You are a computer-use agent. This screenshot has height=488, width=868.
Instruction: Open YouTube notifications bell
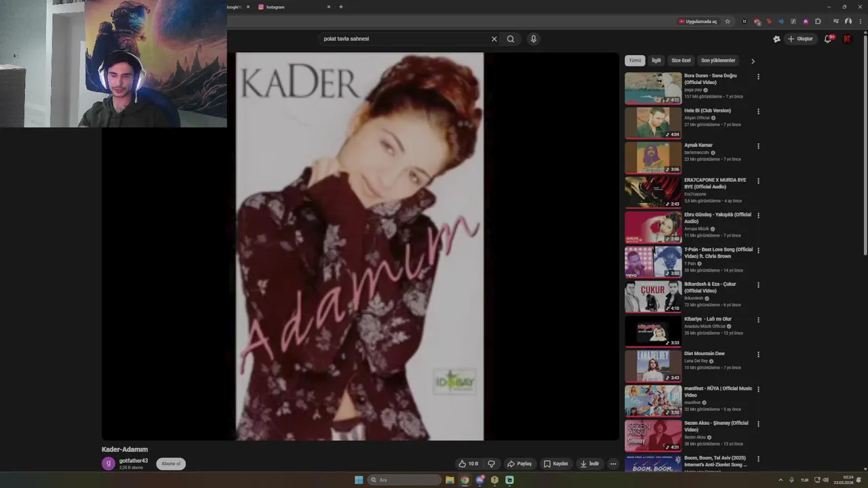(x=828, y=39)
